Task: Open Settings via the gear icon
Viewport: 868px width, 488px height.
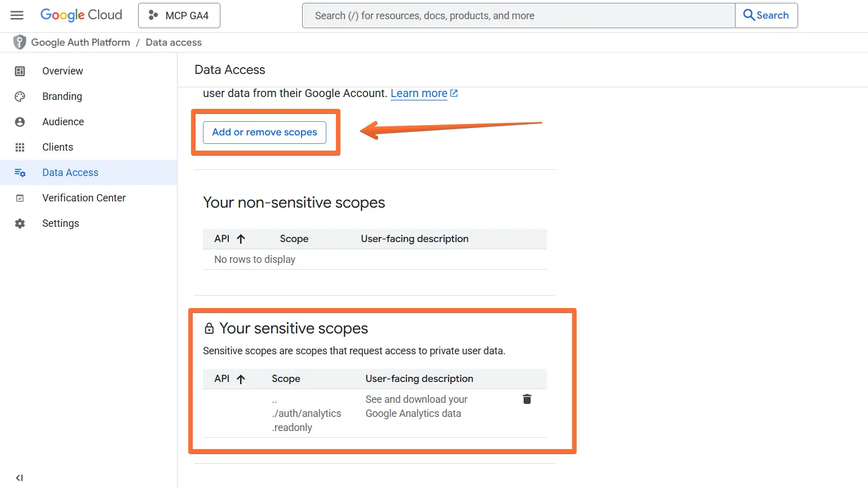Action: pyautogui.click(x=20, y=223)
